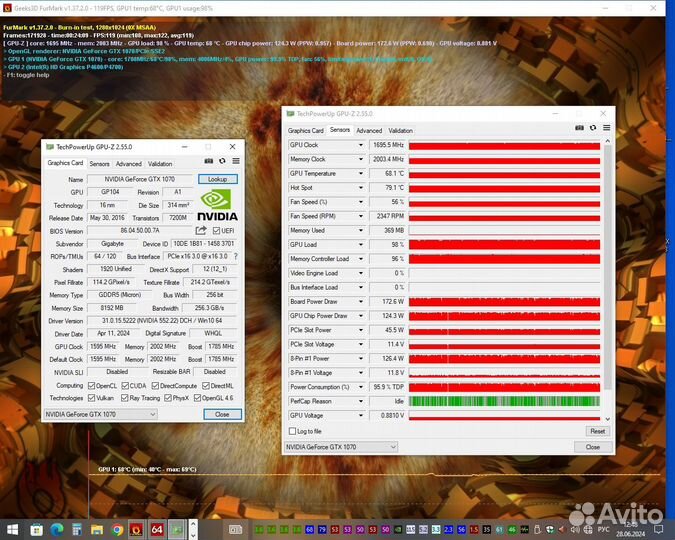Click Close button in Sensors window
This screenshot has width=675, height=540.
pyautogui.click(x=593, y=447)
